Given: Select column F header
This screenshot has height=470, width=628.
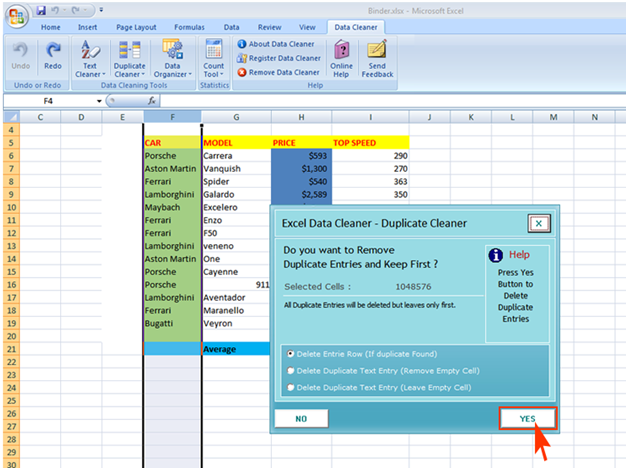Looking at the screenshot, I should pos(172,117).
